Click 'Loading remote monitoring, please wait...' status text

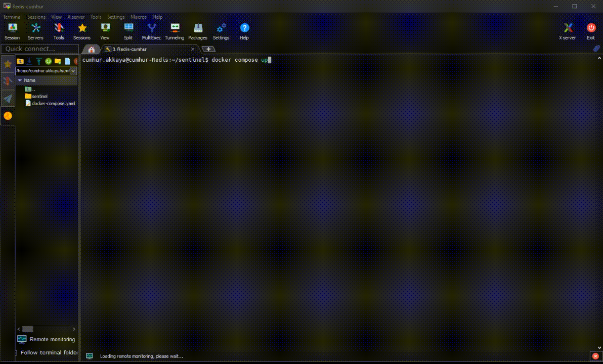pos(142,356)
